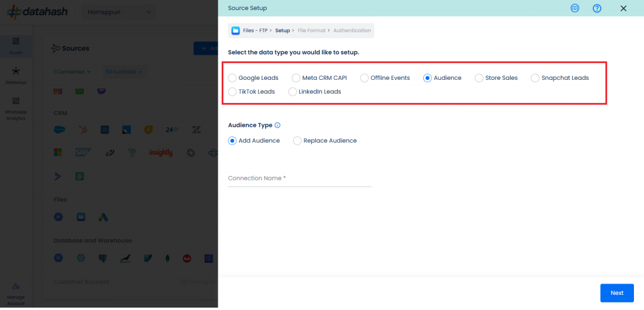This screenshot has width=644, height=310.
Task: Select the SAP CRM icon
Action: pos(84,153)
